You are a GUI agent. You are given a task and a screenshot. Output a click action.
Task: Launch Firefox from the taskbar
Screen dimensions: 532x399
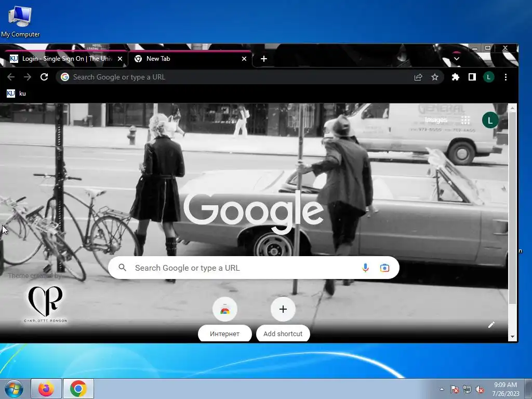pyautogui.click(x=46, y=389)
